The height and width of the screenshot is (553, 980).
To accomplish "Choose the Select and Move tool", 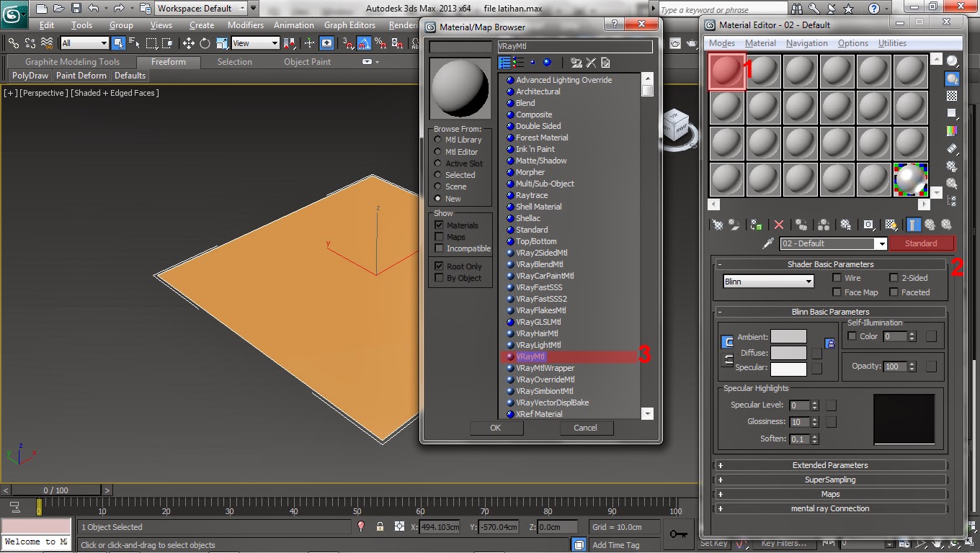I will click(189, 43).
